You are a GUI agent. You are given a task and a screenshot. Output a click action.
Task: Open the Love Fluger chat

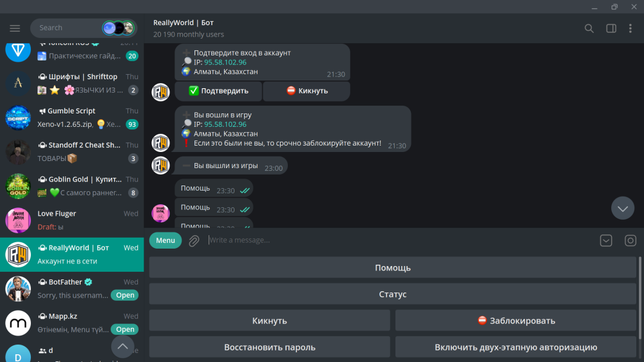[72, 220]
